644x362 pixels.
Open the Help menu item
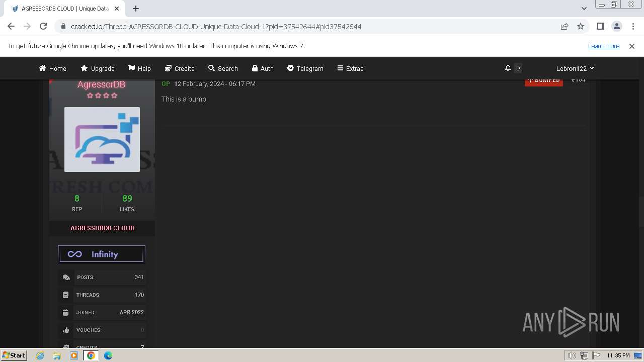(x=139, y=68)
